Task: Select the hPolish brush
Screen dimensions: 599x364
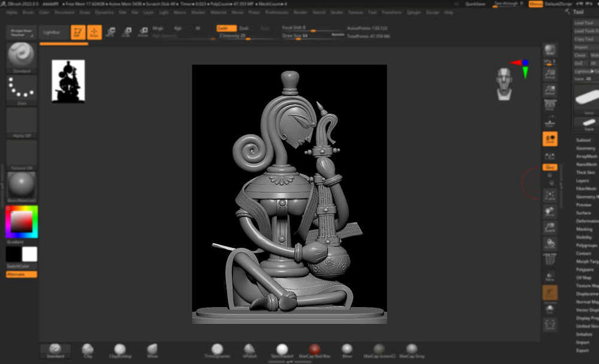Action: (249, 351)
